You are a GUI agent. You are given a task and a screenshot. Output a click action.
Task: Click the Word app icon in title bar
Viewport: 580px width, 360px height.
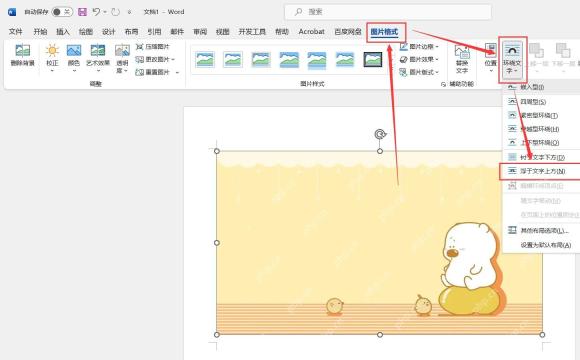[12, 12]
